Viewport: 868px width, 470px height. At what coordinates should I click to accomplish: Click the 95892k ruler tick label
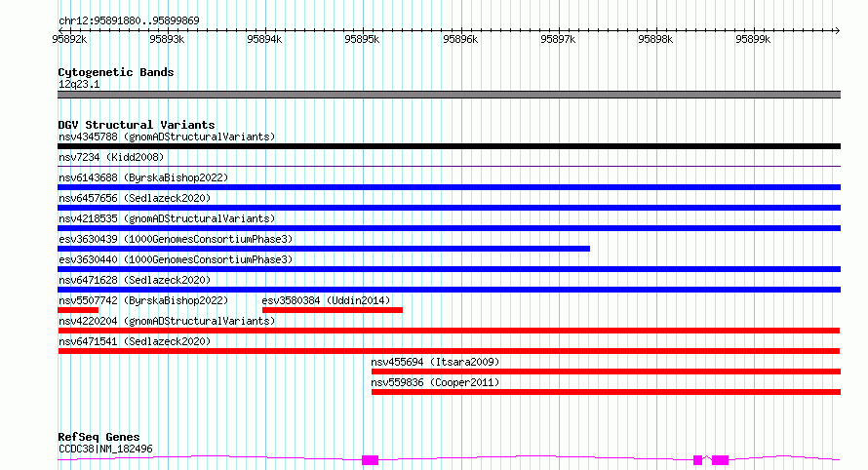tap(69, 39)
